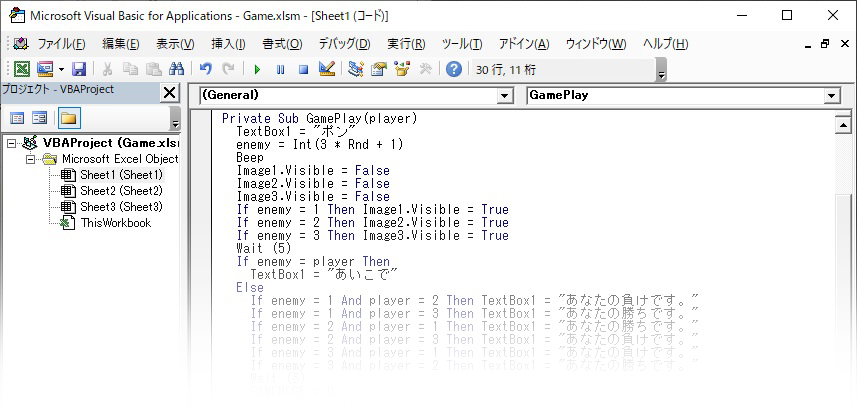This screenshot has height=410, width=857.
Task: Toggle Folders view in the Project panel
Action: pyautogui.click(x=69, y=118)
